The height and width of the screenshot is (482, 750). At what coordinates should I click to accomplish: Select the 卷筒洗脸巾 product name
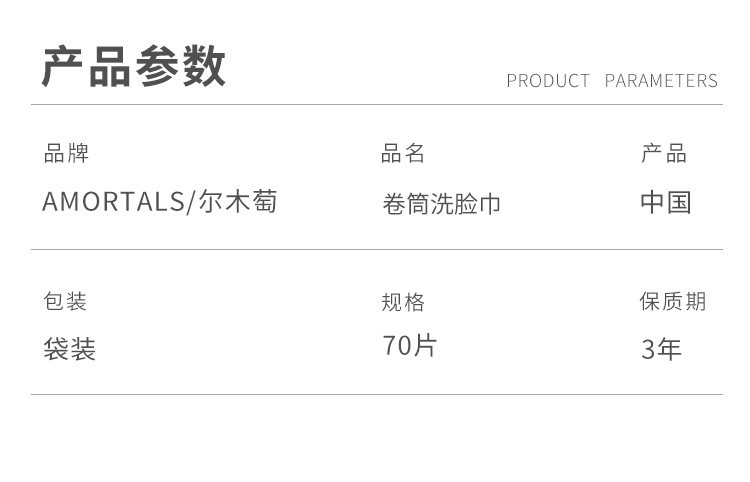tap(441, 204)
